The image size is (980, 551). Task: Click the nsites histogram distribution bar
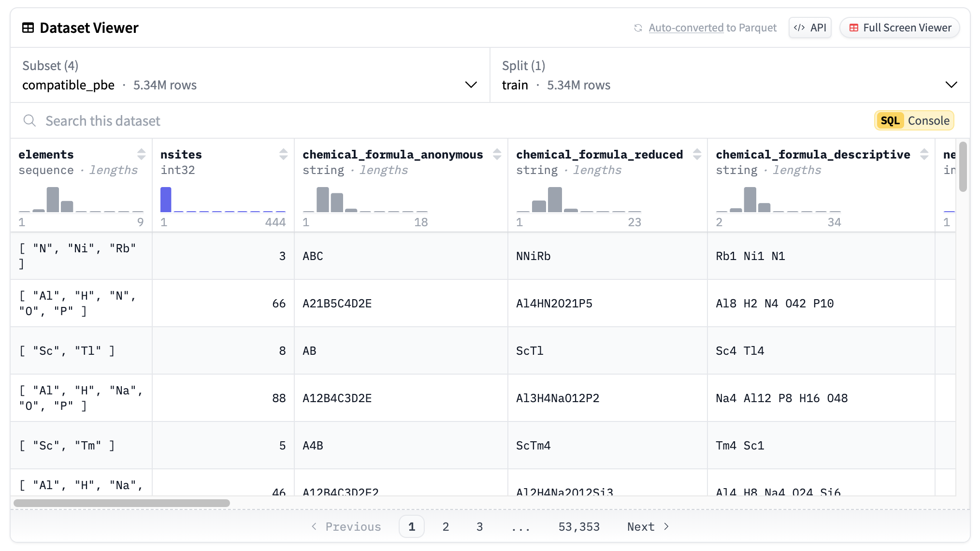point(165,199)
